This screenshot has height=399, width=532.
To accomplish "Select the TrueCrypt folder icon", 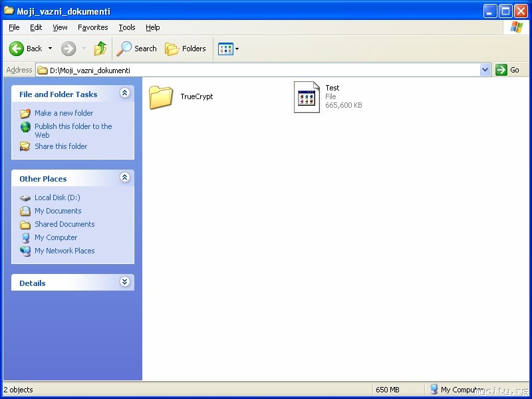I will tap(161, 96).
